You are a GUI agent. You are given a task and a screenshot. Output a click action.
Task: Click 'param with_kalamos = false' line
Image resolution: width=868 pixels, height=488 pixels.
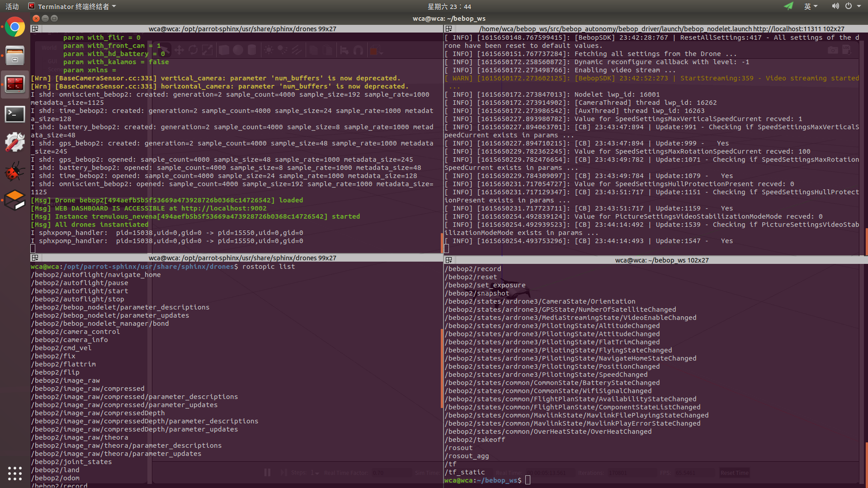[x=116, y=62]
